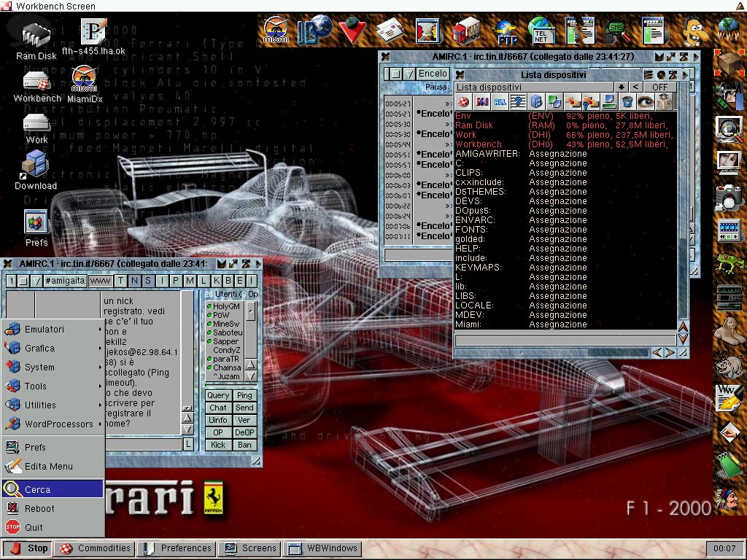Click the blue cabinet icon in Lista dispositivi
This screenshot has height=560, width=747.
[x=536, y=102]
